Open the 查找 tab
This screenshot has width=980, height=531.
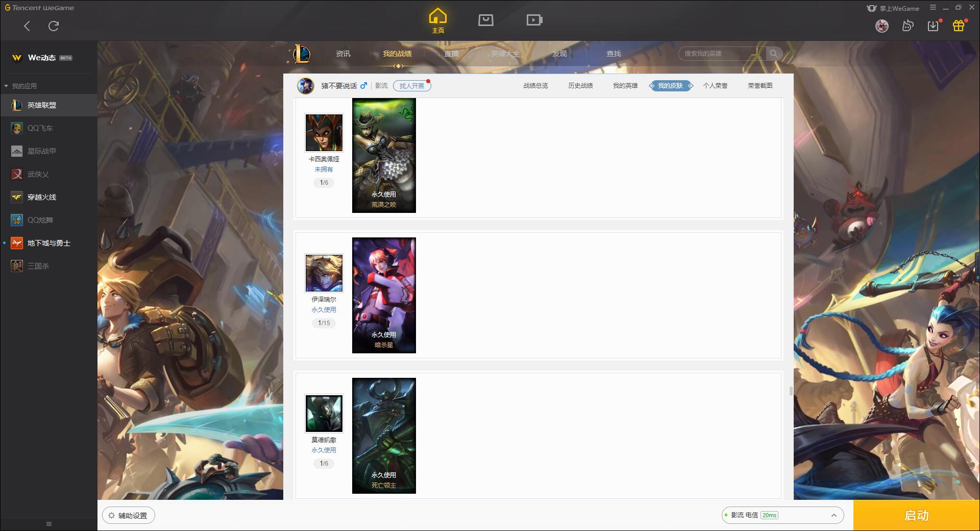(614, 54)
